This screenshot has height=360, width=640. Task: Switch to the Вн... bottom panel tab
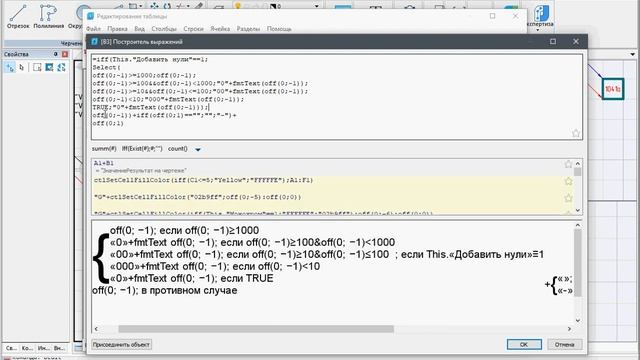pyautogui.click(x=59, y=348)
